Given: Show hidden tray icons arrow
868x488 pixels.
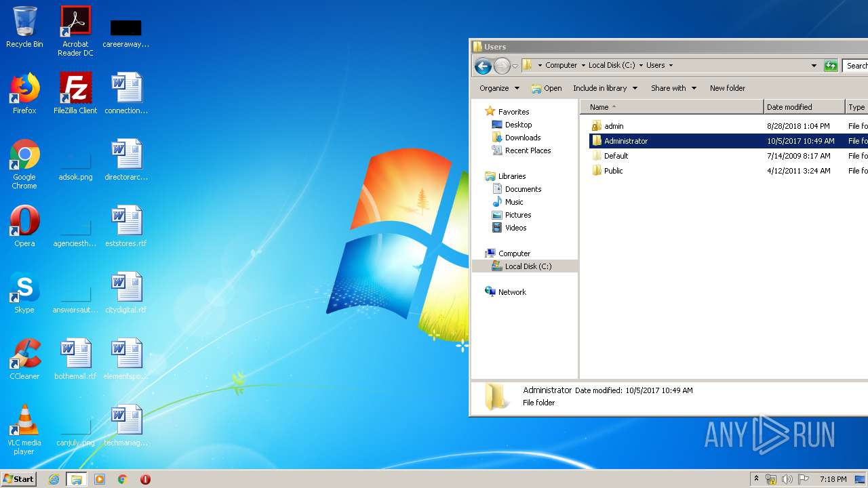Looking at the screenshot, I should tap(756, 479).
